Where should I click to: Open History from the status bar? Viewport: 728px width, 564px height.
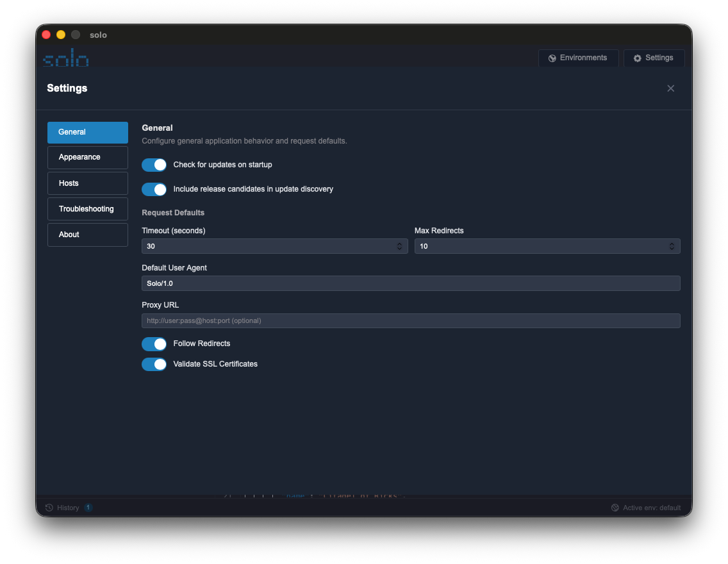click(68, 508)
